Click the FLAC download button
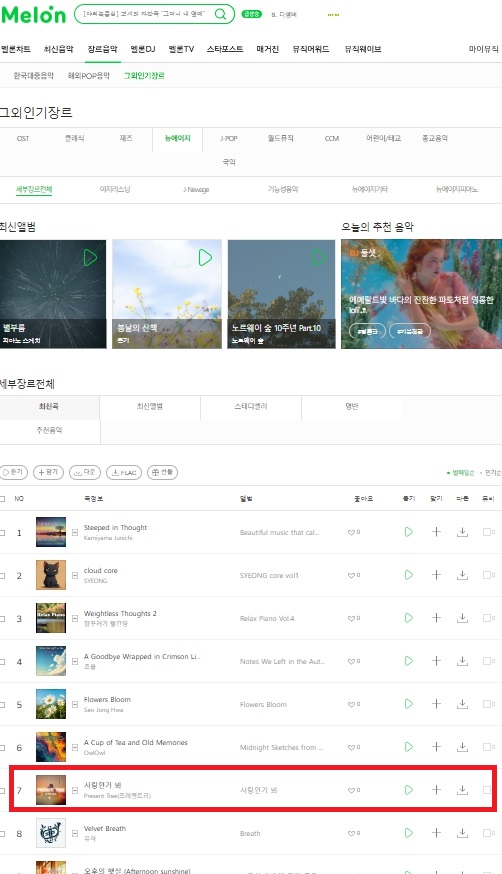Viewport: 502px width, 874px height. [x=124, y=472]
